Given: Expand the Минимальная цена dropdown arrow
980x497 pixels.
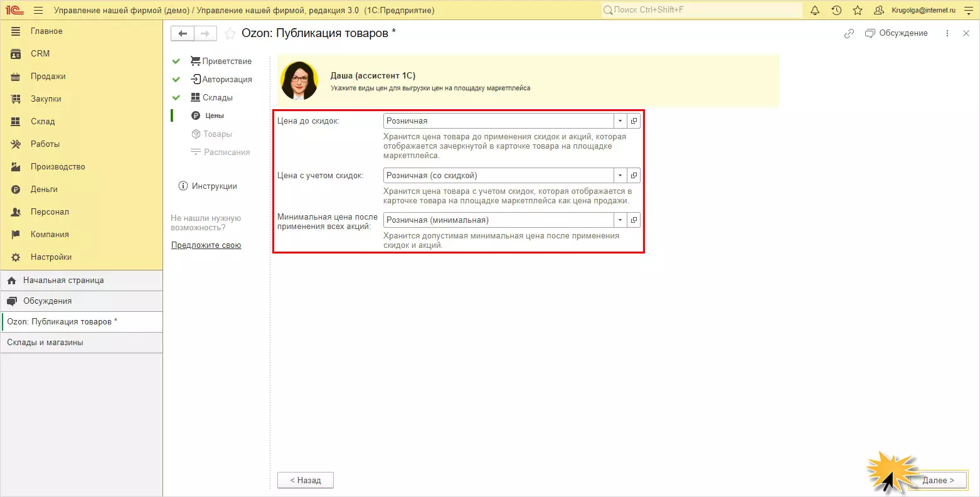Looking at the screenshot, I should coord(620,220).
